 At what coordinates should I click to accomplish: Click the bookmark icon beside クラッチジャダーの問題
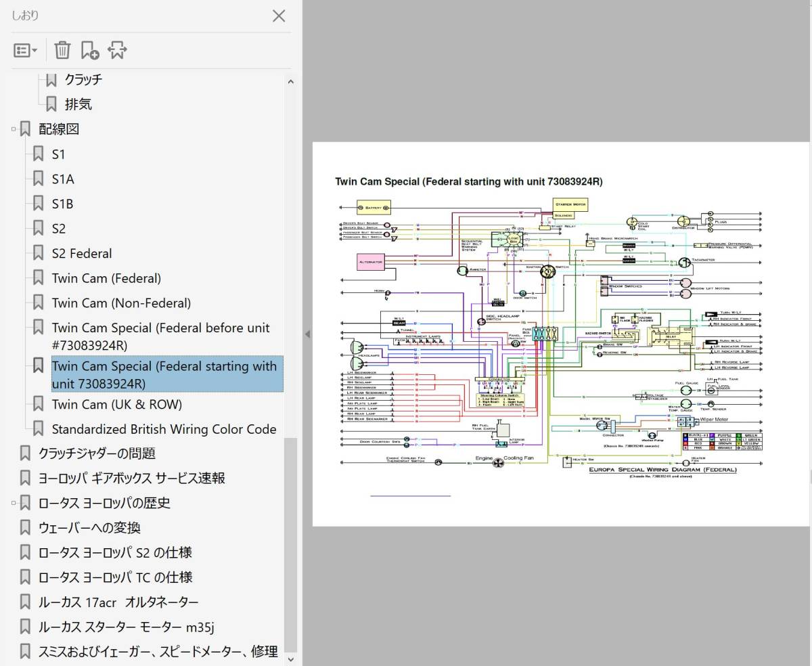(25, 453)
